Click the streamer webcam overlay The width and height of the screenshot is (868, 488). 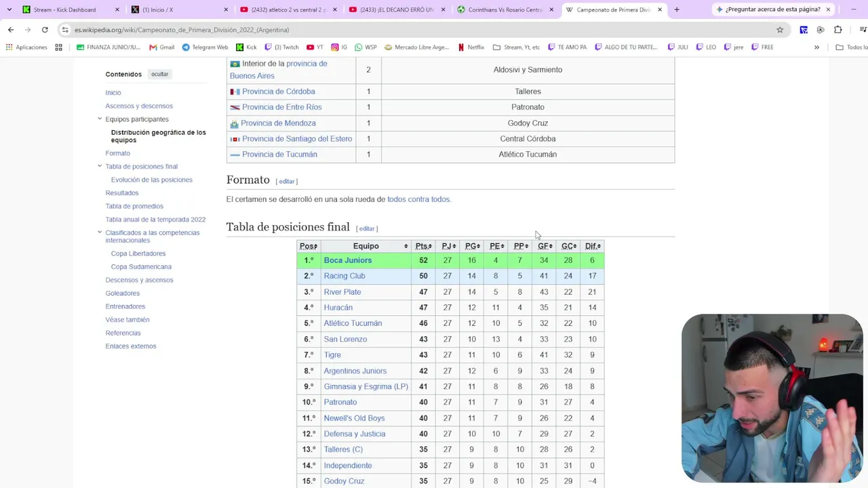point(772,398)
